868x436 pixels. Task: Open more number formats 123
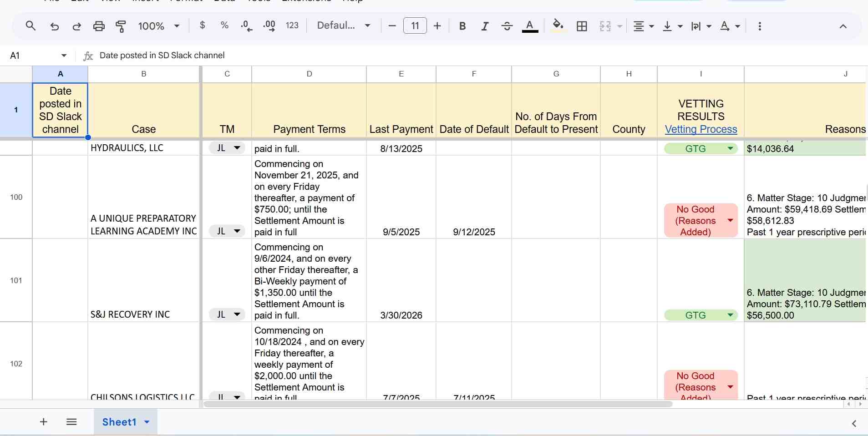[x=292, y=25]
